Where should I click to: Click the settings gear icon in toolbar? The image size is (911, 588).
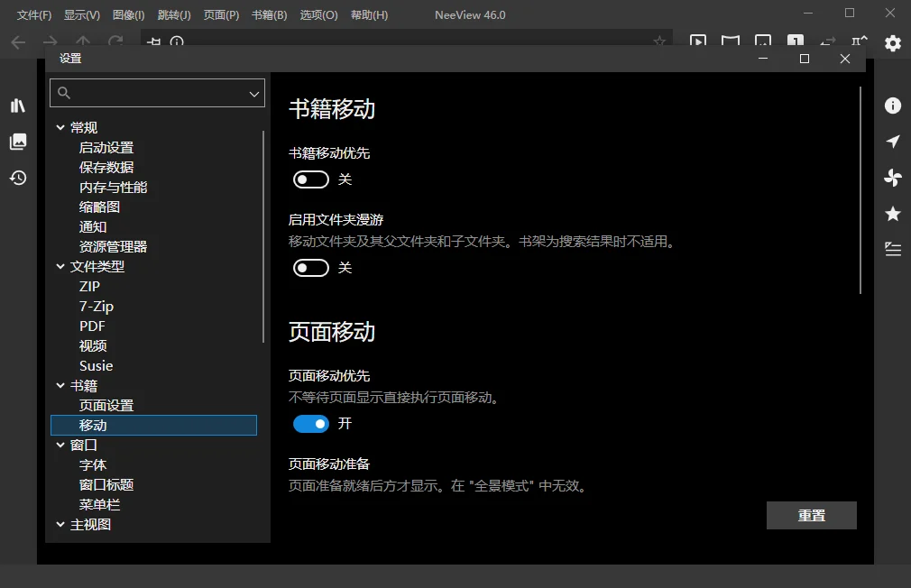[x=892, y=43]
